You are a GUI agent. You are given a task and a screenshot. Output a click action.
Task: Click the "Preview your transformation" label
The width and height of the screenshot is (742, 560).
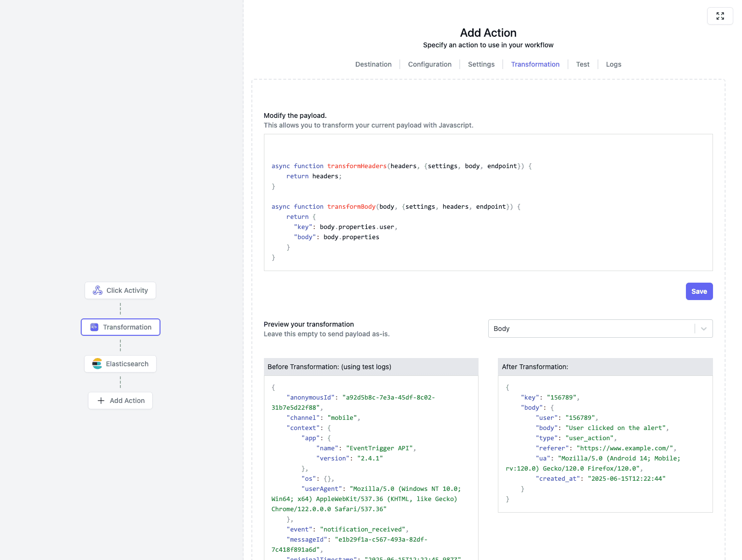coord(308,324)
